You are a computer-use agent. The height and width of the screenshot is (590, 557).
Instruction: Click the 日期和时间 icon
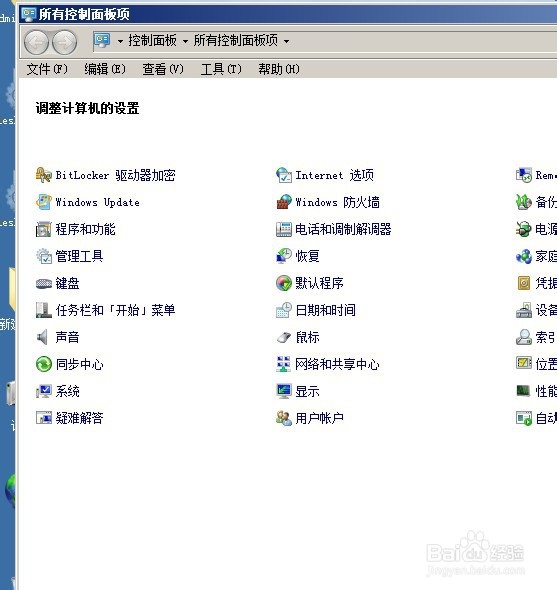pos(283,310)
